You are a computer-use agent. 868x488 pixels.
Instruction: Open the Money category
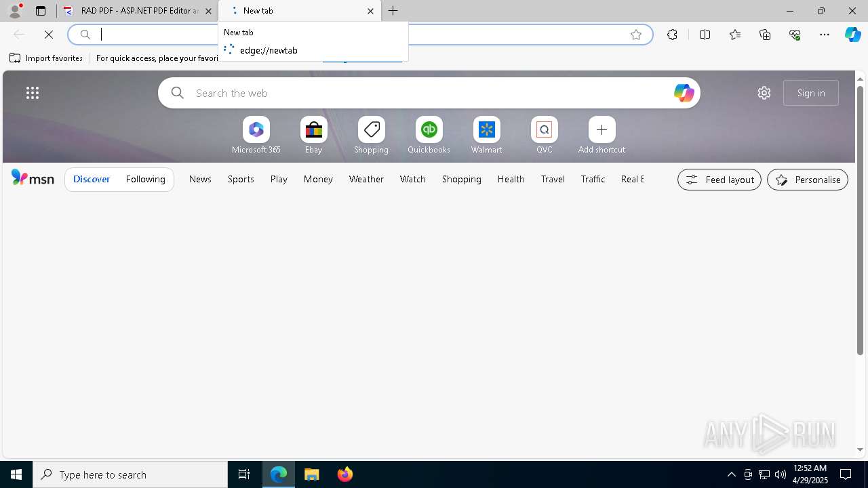point(318,179)
